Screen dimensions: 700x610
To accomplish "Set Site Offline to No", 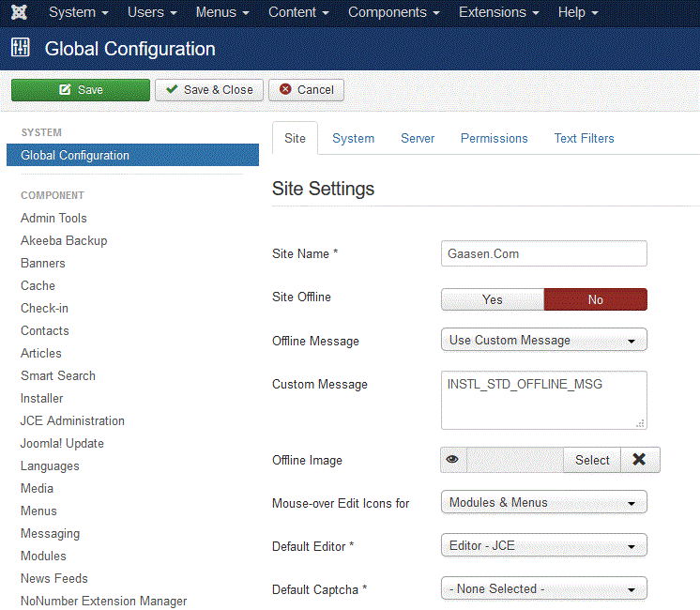I will 596,299.
